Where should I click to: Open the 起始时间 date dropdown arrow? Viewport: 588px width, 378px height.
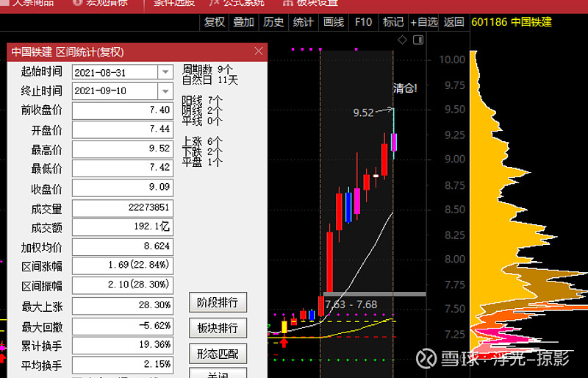(165, 72)
